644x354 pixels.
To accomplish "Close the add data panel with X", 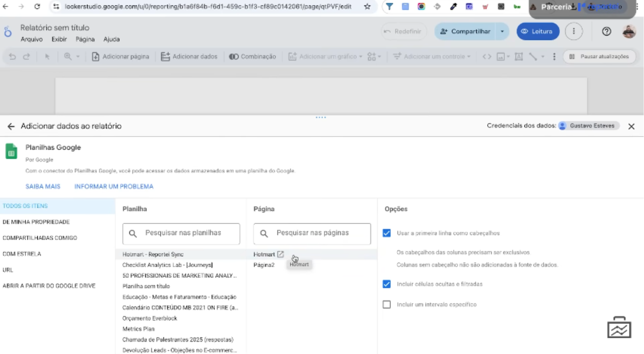I will coord(632,126).
